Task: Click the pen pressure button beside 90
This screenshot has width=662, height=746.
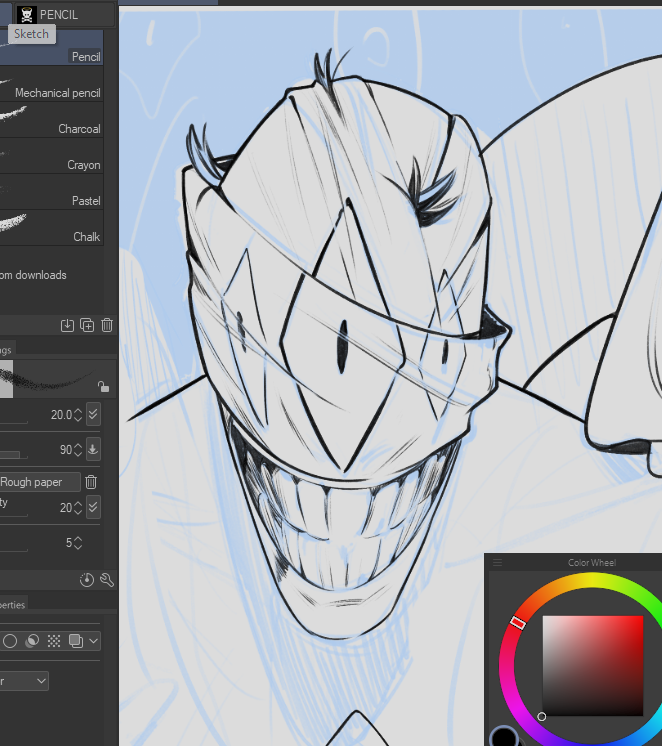Action: 93,449
